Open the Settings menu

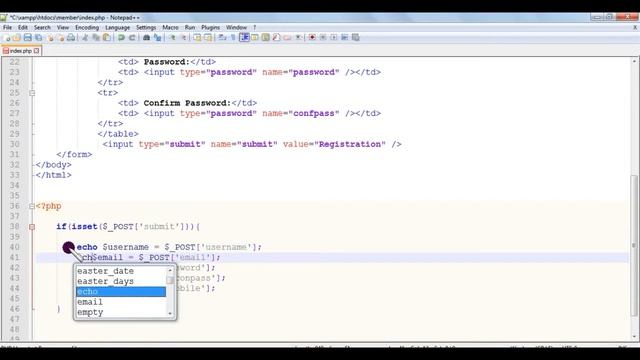click(146, 27)
